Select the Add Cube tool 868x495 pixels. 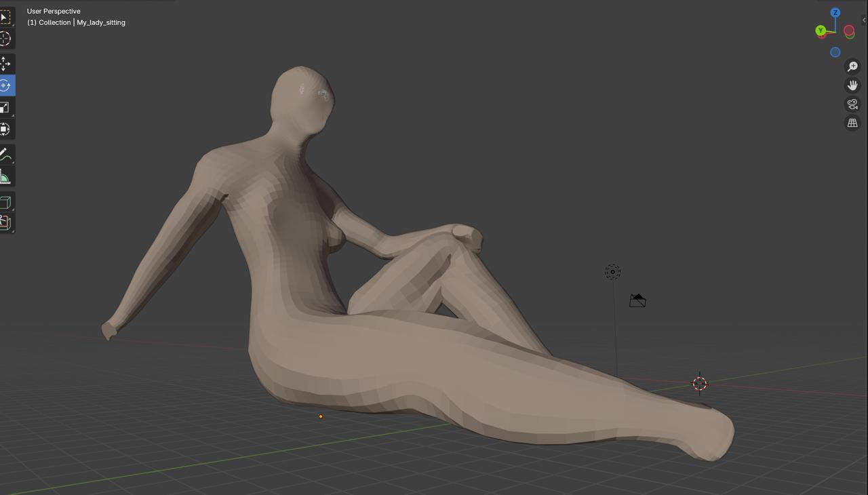pyautogui.click(x=5, y=202)
